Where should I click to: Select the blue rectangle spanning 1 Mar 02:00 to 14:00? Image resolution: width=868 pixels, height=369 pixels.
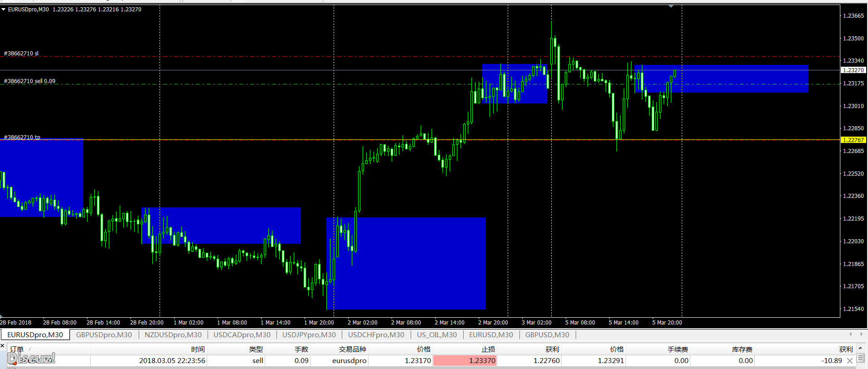(x=221, y=226)
